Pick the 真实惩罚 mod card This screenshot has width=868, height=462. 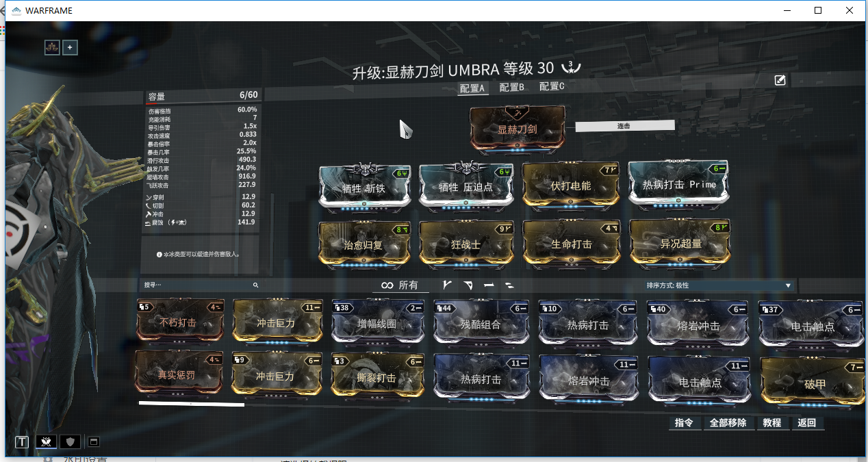tap(179, 373)
